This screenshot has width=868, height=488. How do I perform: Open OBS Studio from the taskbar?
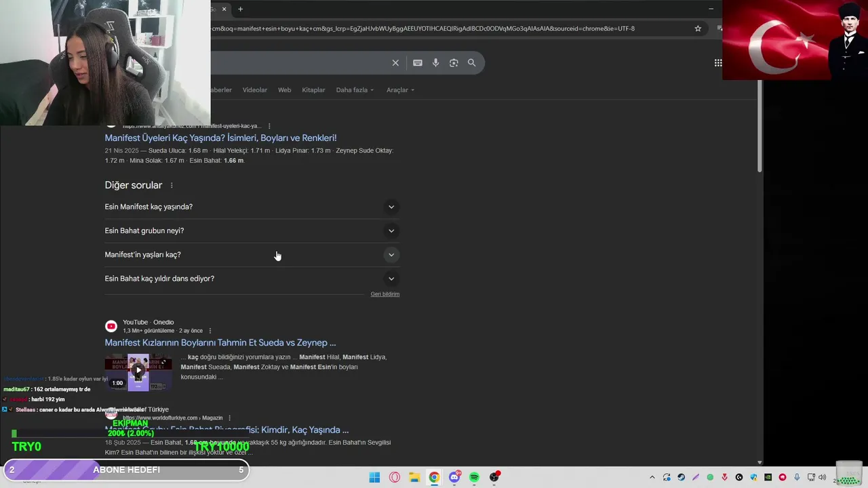pos(494,477)
